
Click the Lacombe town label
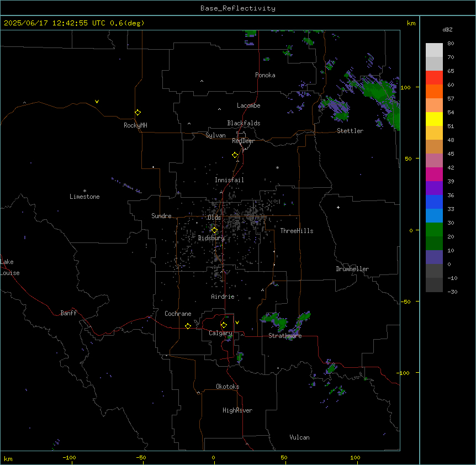(x=248, y=105)
